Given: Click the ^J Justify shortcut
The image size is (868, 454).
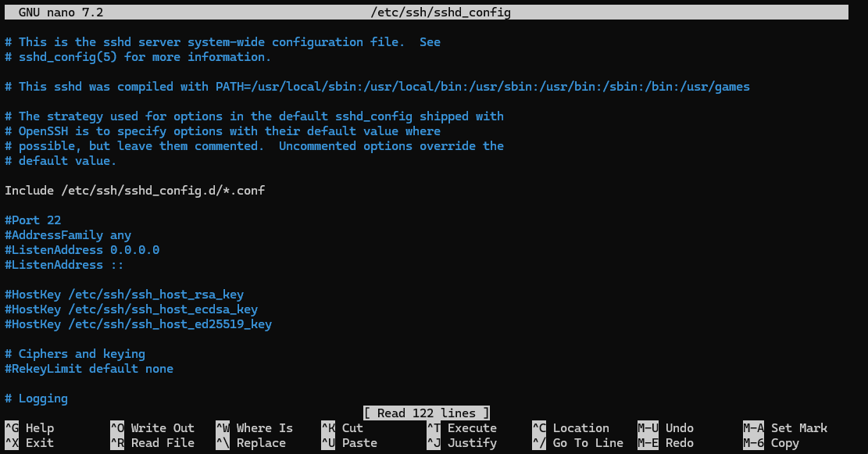Looking at the screenshot, I should 462,443.
